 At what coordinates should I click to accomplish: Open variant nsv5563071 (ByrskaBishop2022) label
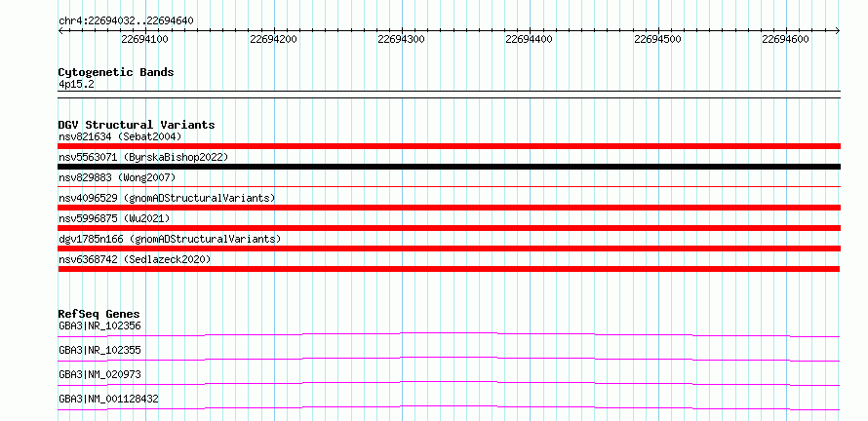pyautogui.click(x=143, y=157)
